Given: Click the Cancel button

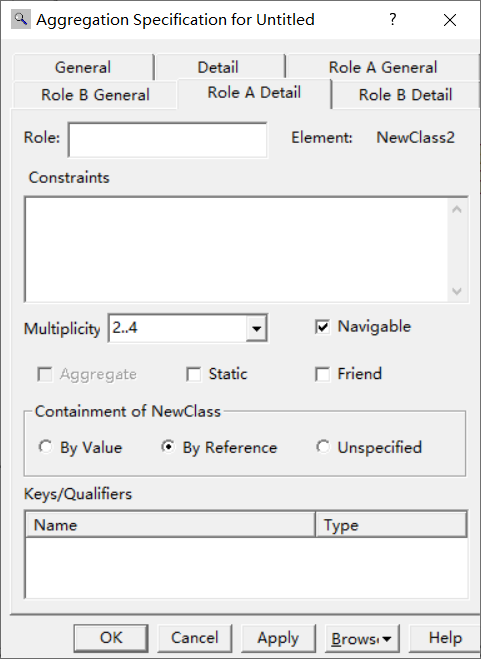Looking at the screenshot, I should pos(194,638).
